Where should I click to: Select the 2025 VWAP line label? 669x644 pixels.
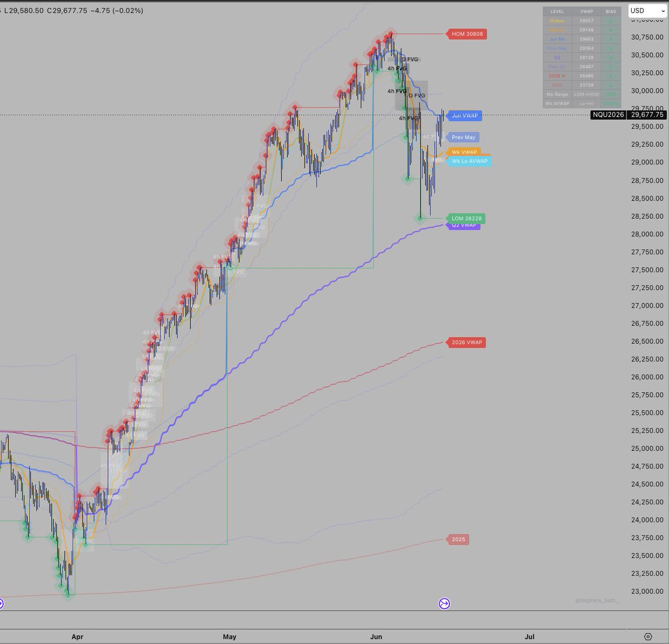tap(458, 539)
